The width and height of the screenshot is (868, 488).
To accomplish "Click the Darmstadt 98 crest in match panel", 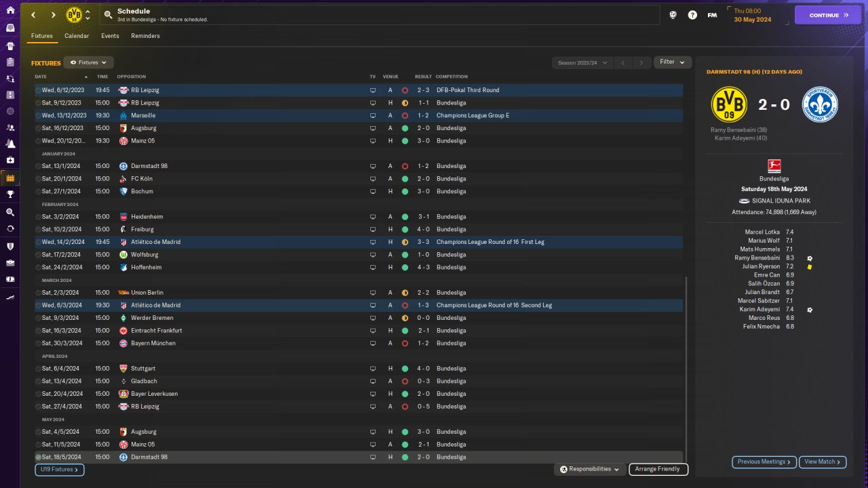I will point(820,104).
